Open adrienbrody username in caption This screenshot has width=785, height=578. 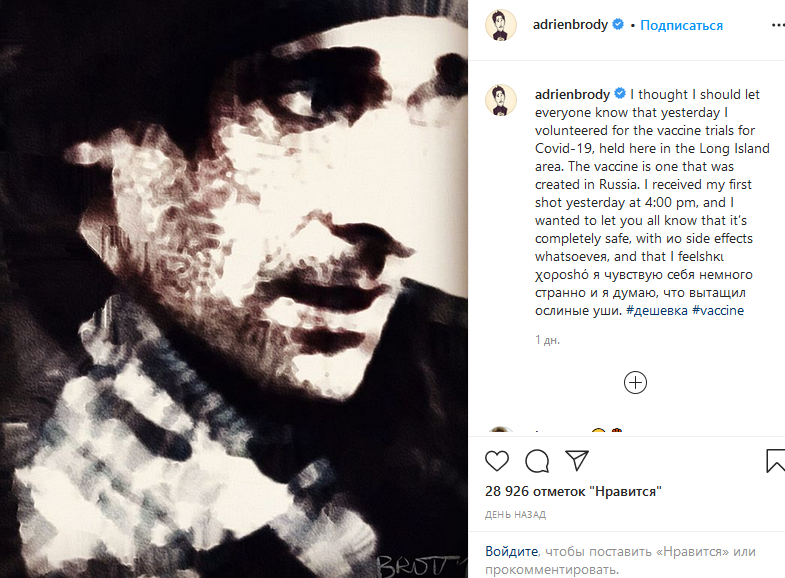[x=572, y=94]
